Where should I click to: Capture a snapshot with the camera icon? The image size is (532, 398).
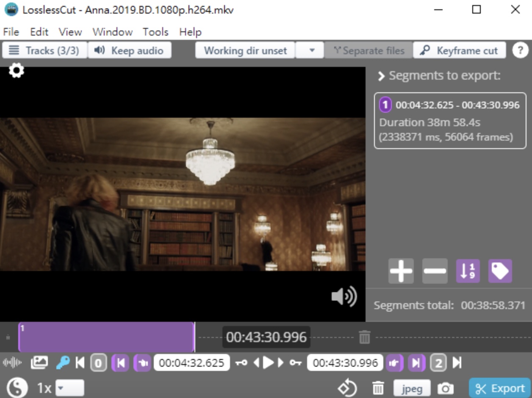pos(445,388)
